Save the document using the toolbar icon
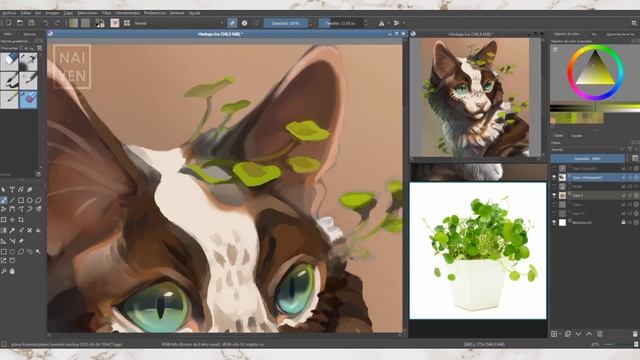 click(31, 23)
